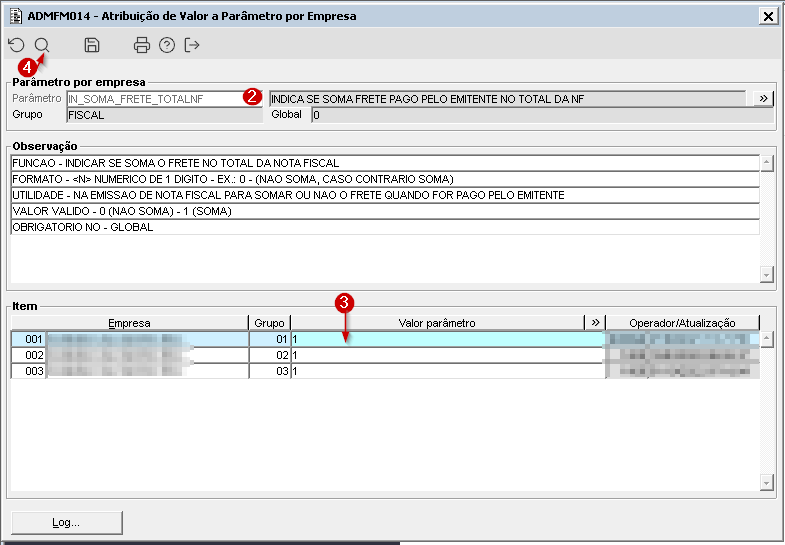Screen dimensions: 785x545
Task: Open the Log... button
Action: (x=67, y=522)
